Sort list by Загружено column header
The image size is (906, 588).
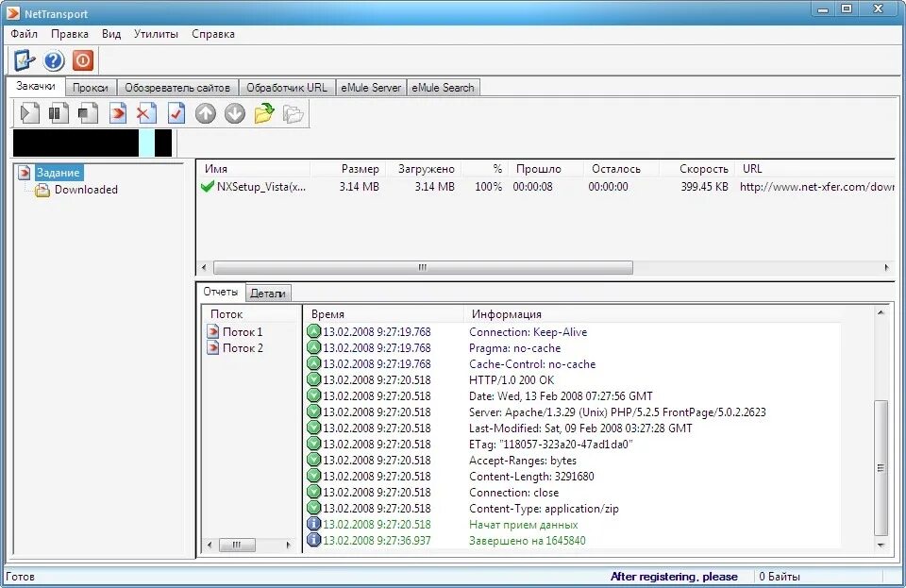(x=424, y=169)
